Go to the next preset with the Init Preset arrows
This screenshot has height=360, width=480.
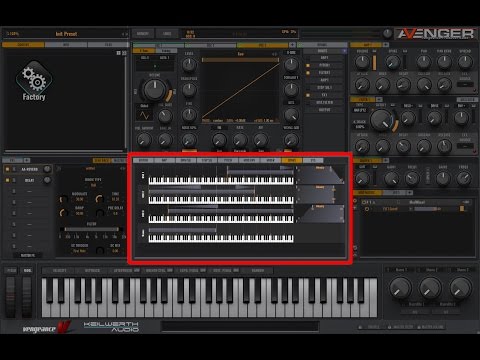(126, 34)
